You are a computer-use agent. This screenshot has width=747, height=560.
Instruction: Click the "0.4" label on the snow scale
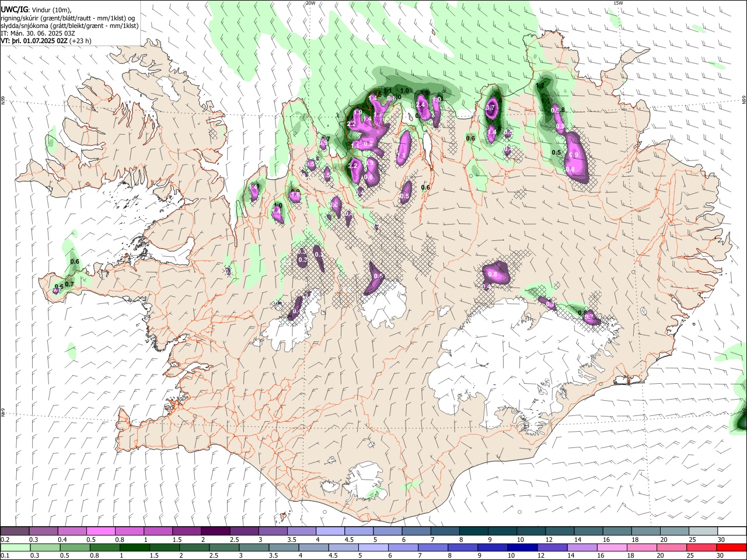click(x=62, y=540)
